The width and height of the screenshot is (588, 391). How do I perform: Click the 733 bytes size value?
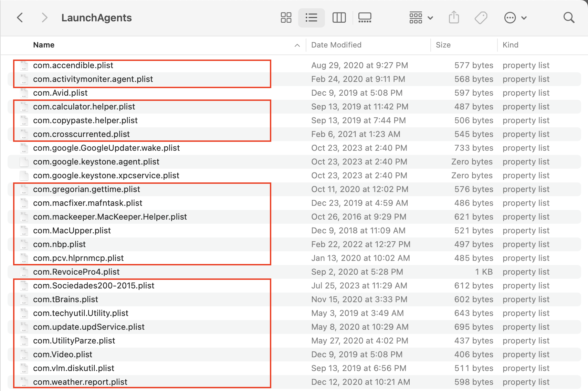click(474, 148)
